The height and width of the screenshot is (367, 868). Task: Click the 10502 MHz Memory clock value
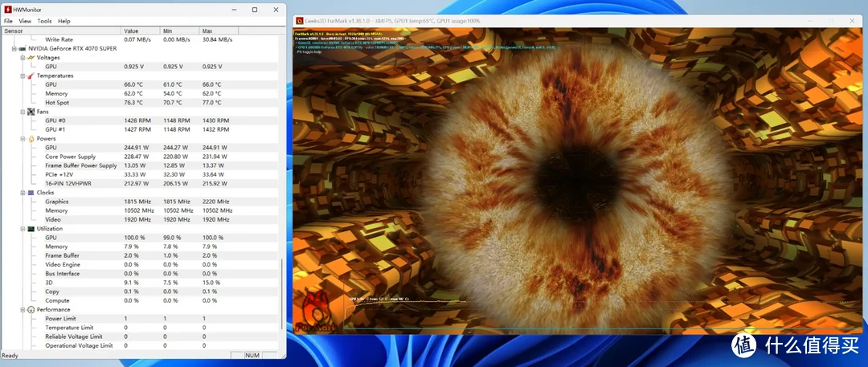(x=139, y=211)
